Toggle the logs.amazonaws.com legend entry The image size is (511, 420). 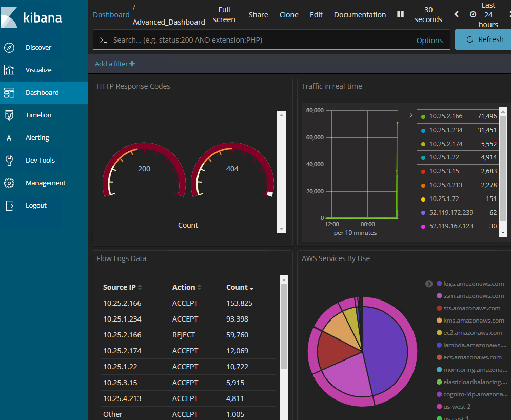pos(470,284)
